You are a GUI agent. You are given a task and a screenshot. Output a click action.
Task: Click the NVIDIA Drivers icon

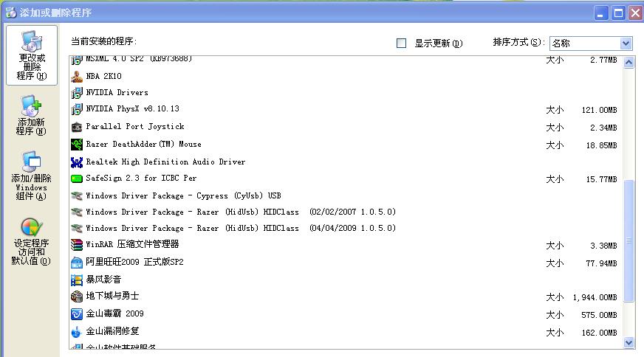(76, 93)
